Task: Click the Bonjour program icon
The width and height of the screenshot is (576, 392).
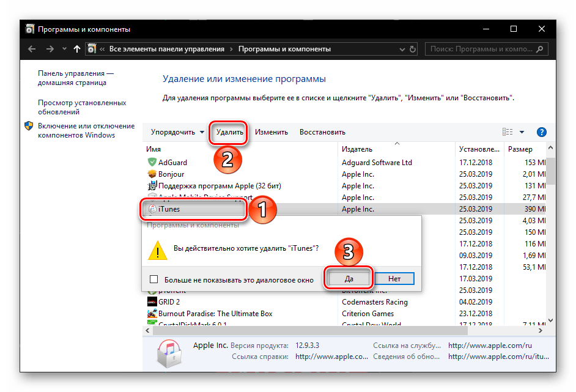Action: point(152,174)
